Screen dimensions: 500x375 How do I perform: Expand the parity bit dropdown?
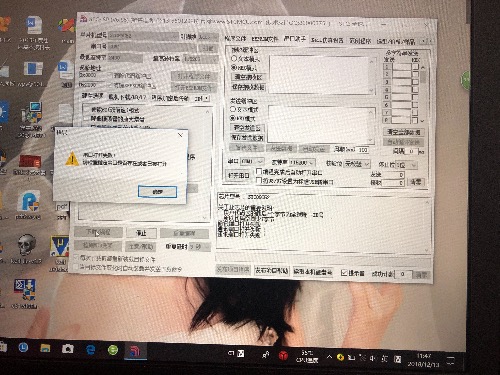click(357, 164)
